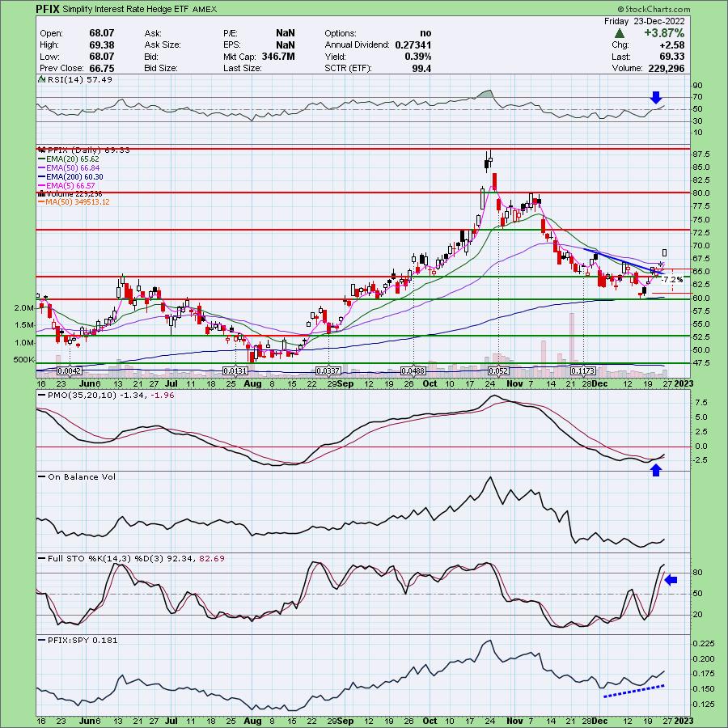This screenshot has height=728, width=728.
Task: Click the +3.87% percent change
Action: [663, 33]
